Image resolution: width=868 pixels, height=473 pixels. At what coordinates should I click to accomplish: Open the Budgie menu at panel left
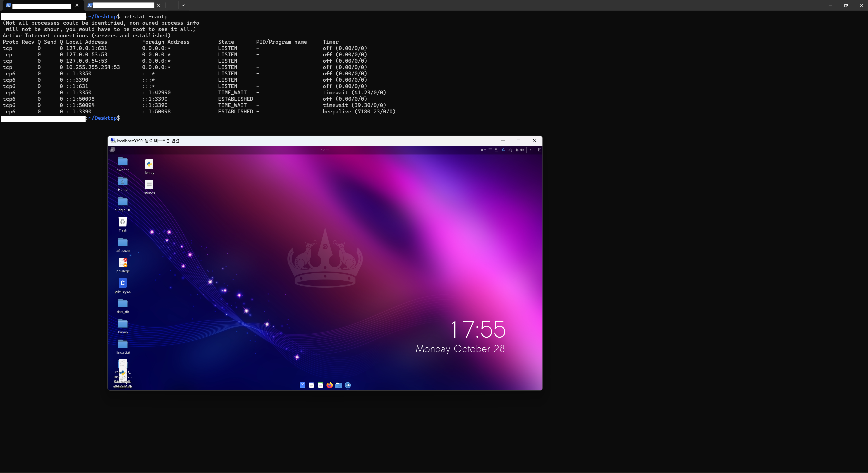click(x=113, y=150)
